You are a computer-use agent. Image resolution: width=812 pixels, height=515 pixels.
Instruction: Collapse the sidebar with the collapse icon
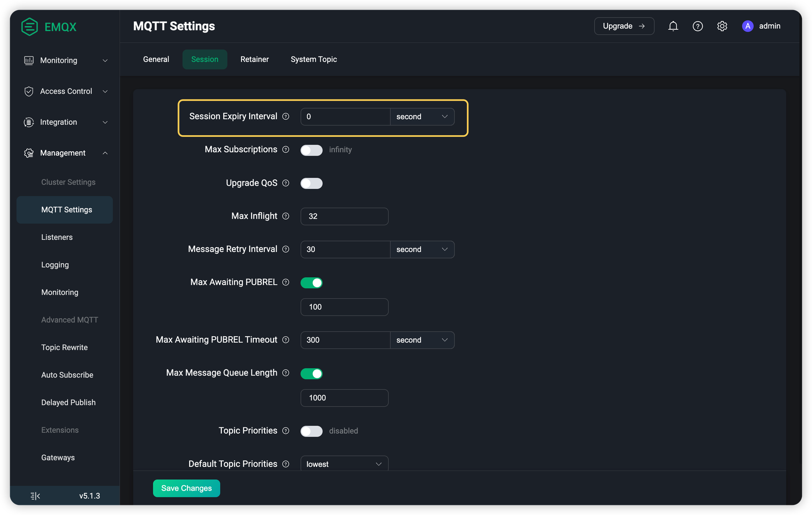35,496
